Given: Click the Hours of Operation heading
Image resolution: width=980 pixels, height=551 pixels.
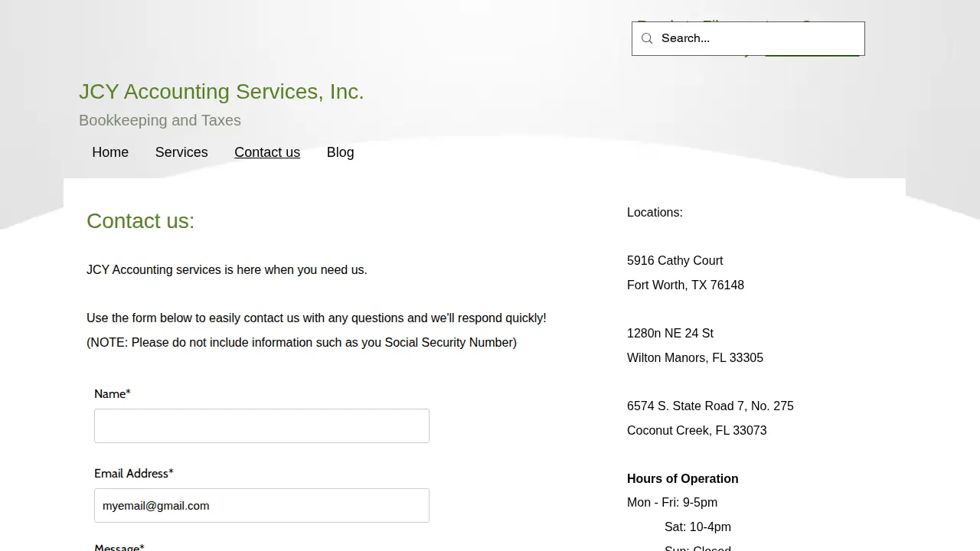Looking at the screenshot, I should click(x=683, y=479).
